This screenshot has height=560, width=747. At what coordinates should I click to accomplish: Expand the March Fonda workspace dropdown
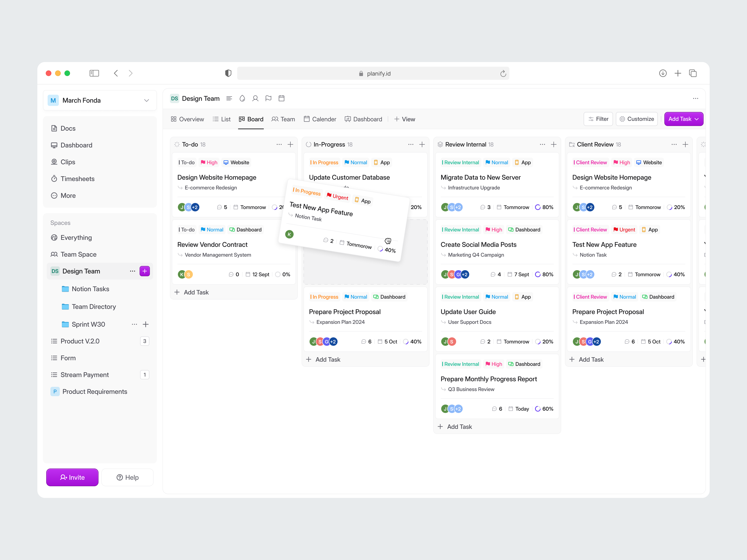(x=147, y=100)
